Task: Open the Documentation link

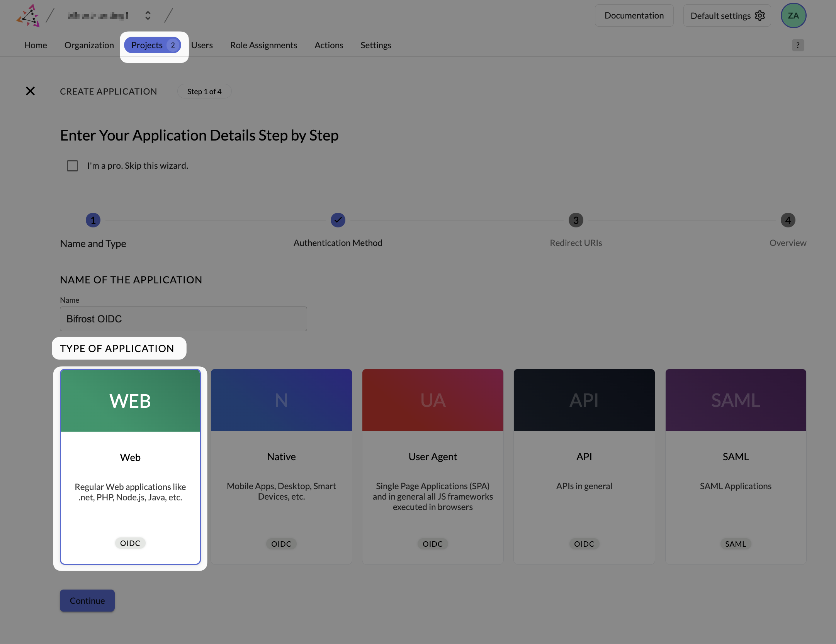Action: pos(634,15)
